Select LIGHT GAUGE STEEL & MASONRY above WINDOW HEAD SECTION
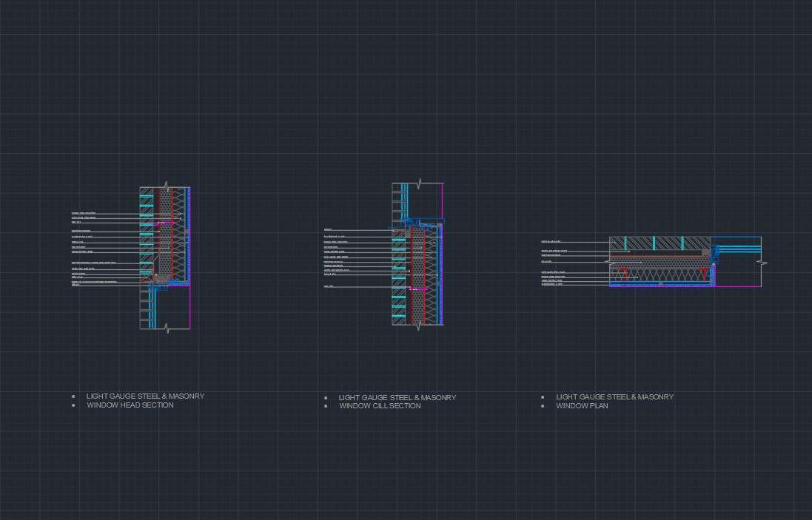812x520 pixels. 145,396
